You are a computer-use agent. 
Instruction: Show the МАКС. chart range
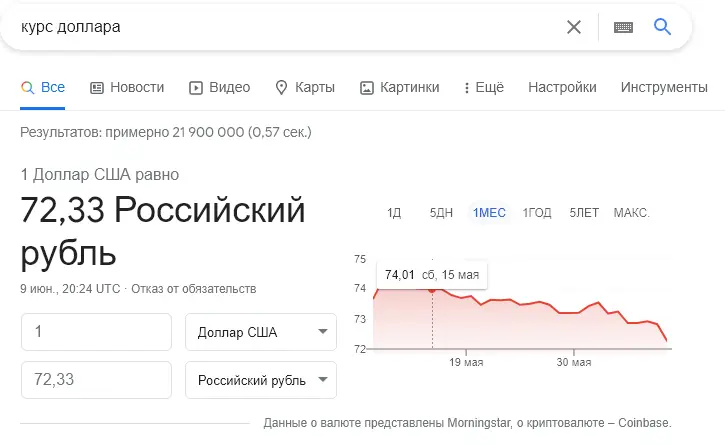[x=632, y=213]
